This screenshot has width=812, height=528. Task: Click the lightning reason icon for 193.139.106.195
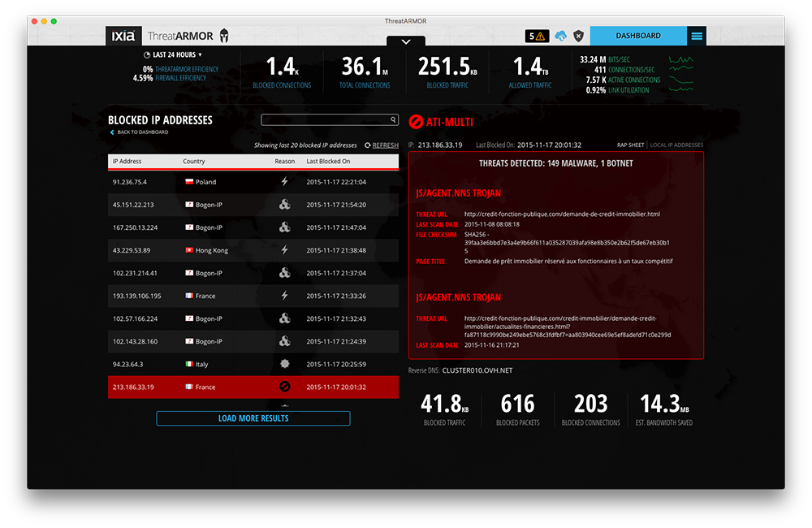(x=284, y=296)
